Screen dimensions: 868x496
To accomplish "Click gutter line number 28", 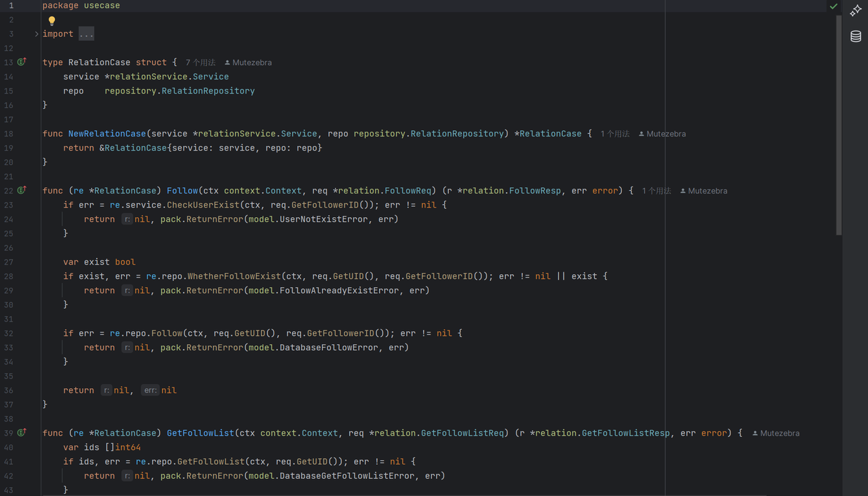I will (8, 276).
